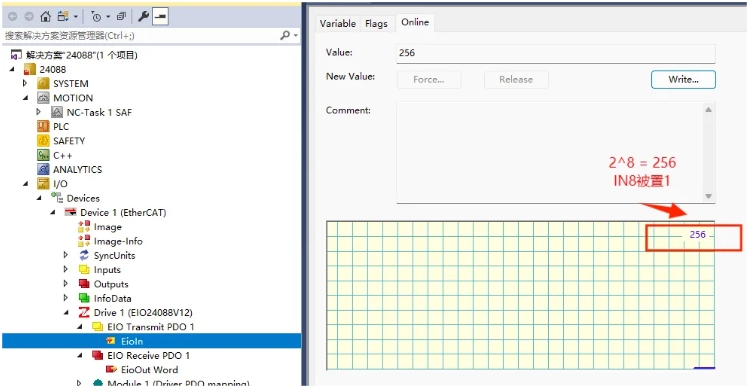
Task: Click the Drive 1 (EIO24088V12) icon
Action: pos(84,313)
